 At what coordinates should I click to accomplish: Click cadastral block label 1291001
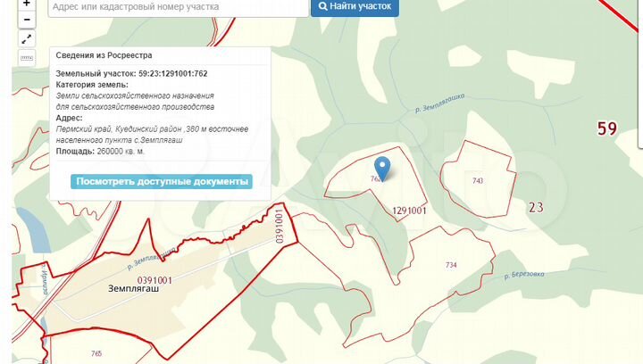pos(409,211)
